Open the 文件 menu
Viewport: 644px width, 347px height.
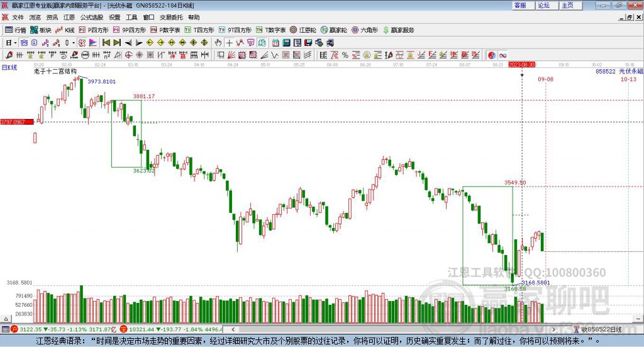click(x=18, y=17)
